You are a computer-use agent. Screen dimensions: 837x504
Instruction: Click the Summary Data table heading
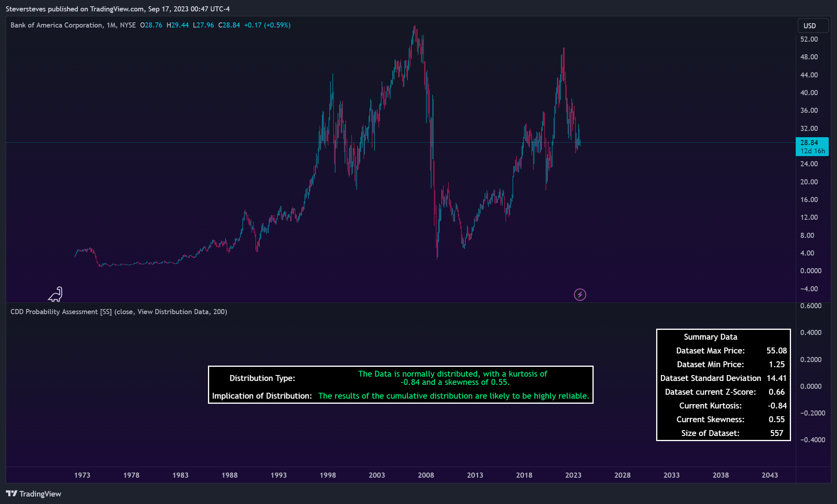tap(710, 337)
